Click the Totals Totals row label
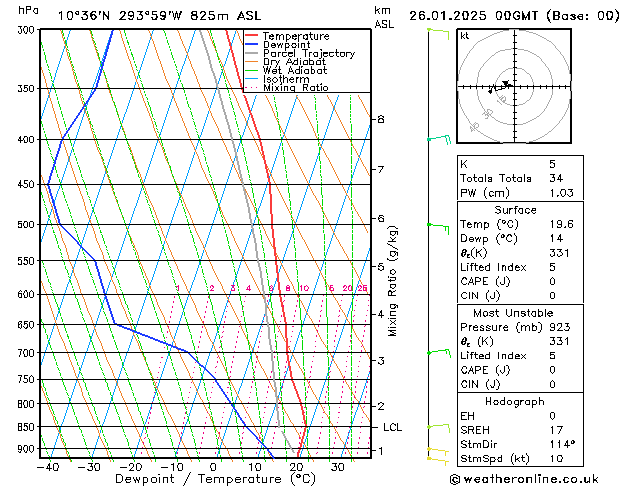The height and width of the screenshot is (486, 629). [495, 178]
